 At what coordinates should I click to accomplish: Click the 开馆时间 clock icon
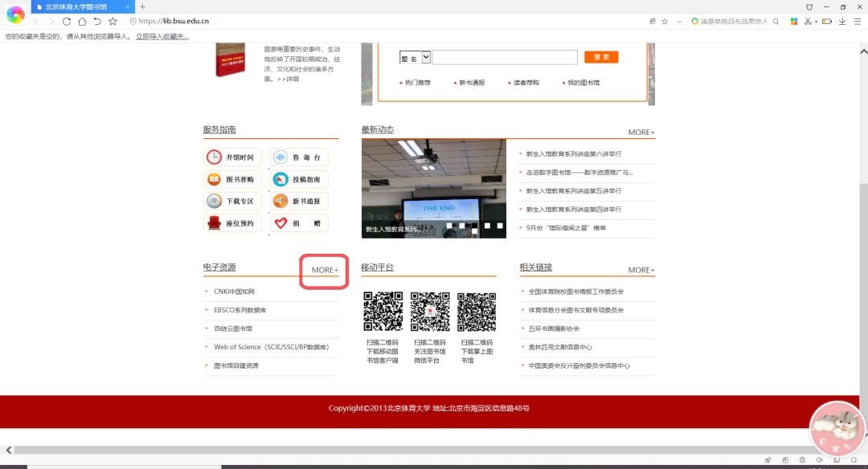coord(214,157)
